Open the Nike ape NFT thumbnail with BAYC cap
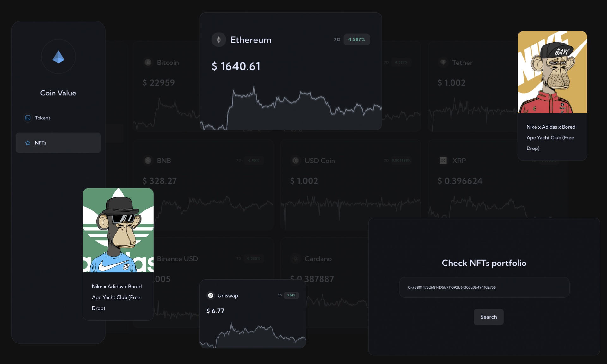607x364 pixels. click(552, 72)
